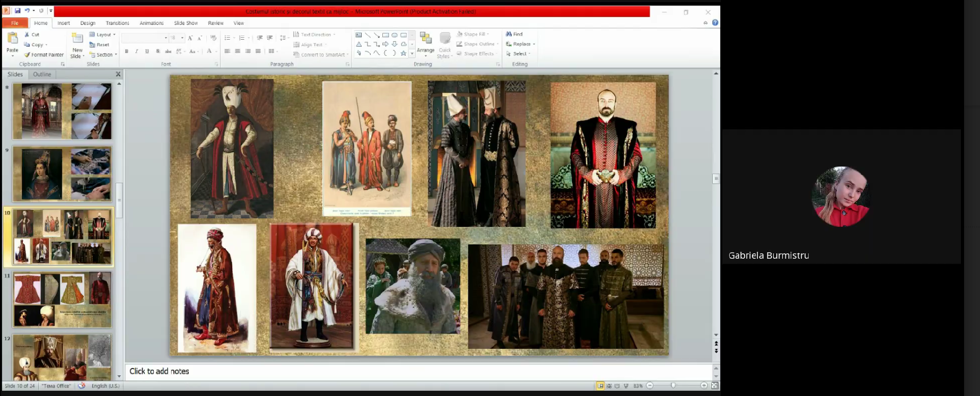Select the 5-Point Star shape
This screenshot has height=396, width=980.
tap(404, 53)
